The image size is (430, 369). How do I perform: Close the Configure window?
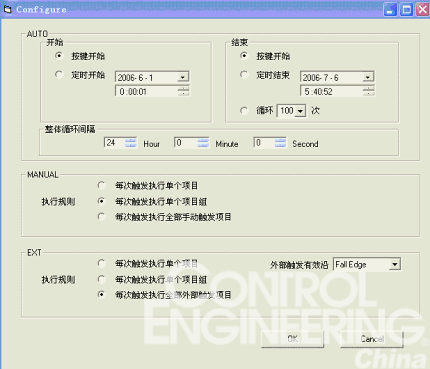click(422, 9)
